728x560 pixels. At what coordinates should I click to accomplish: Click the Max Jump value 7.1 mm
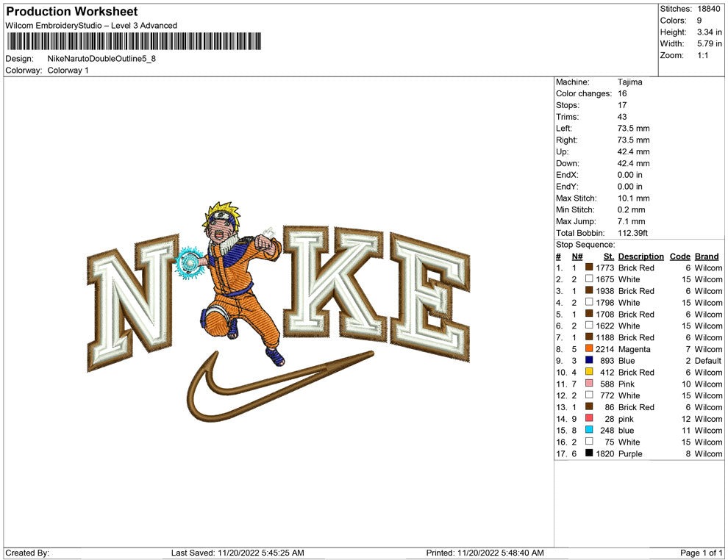(x=631, y=221)
